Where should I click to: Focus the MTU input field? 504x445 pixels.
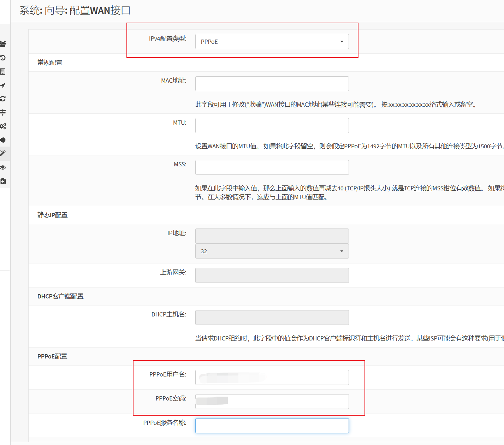pyautogui.click(x=272, y=125)
